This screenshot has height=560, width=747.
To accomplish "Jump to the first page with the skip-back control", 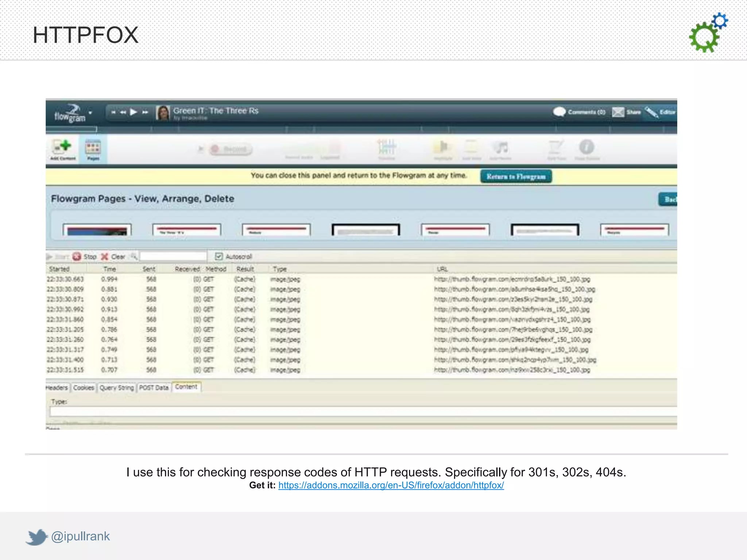I will (113, 112).
